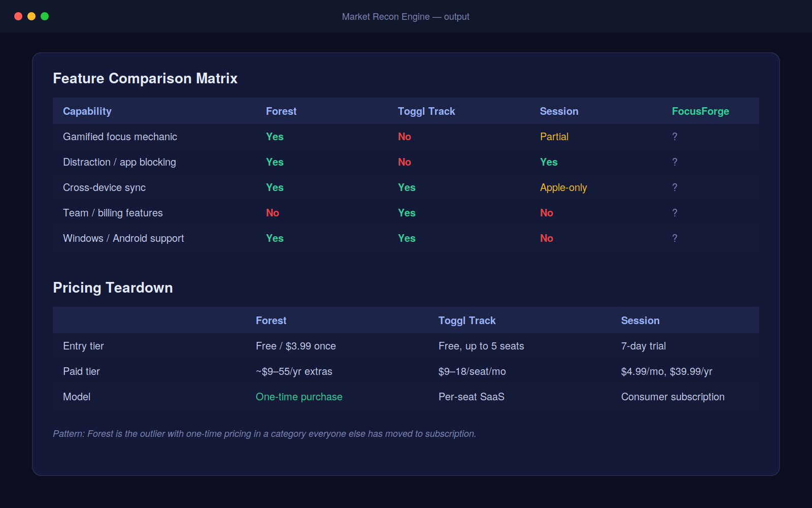Screen dimensions: 812x508
Task: Click 'Forest' header in the pricing table
Action: (x=271, y=321)
